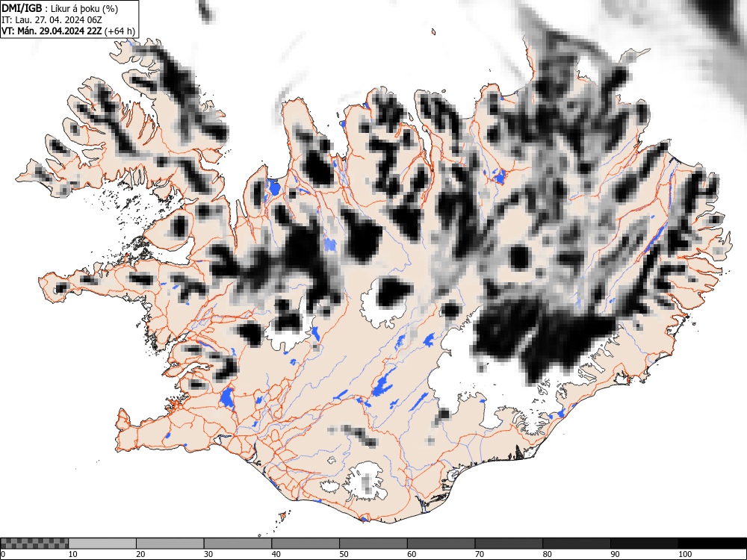Select the legend swatch between 30 and 40
Image resolution: width=747 pixels, height=560 pixels.
(x=238, y=544)
